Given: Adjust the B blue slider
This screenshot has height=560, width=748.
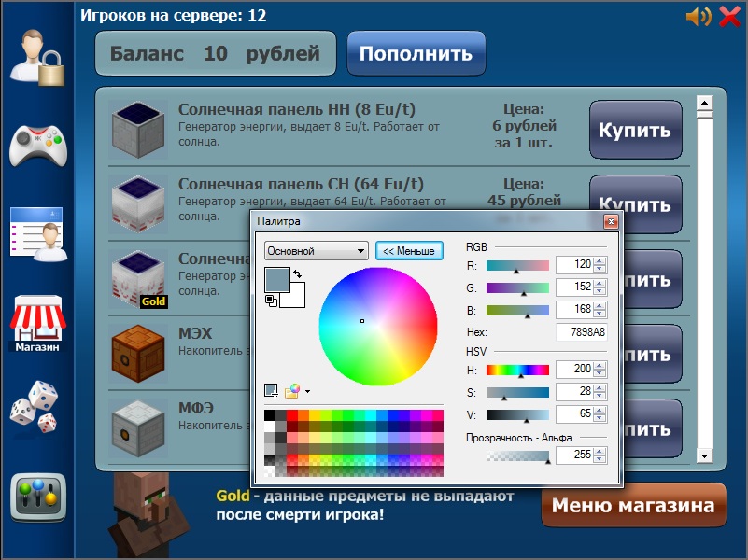Looking at the screenshot, I should pyautogui.click(x=517, y=310).
